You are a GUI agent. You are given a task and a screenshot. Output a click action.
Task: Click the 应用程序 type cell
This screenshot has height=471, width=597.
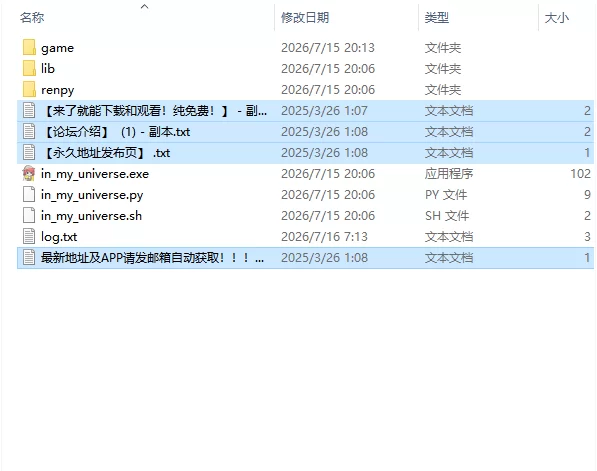[449, 174]
